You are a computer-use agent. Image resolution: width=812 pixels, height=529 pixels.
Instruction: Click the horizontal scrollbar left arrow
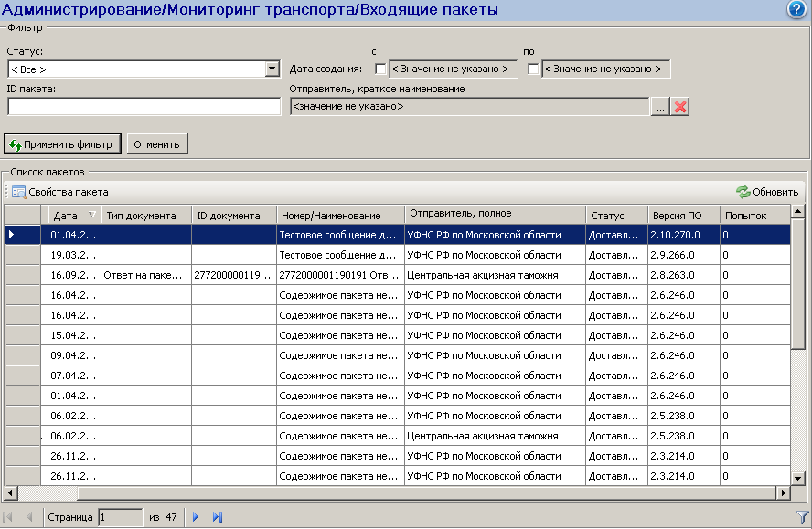point(10,492)
